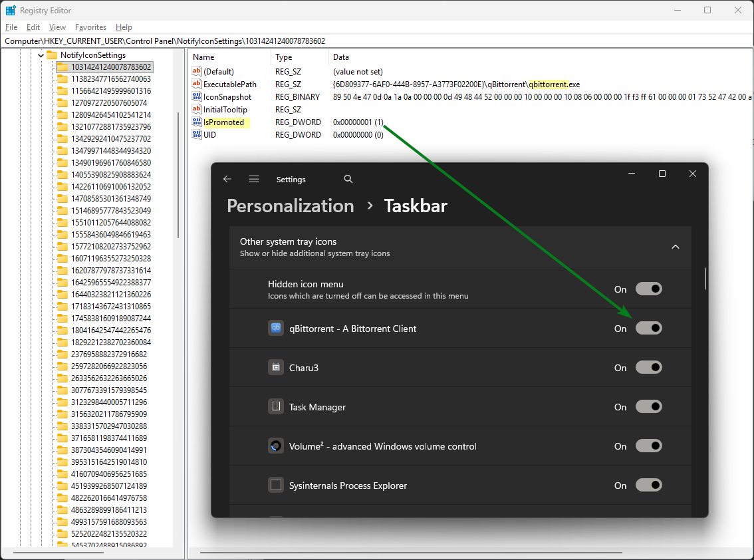754x560 pixels.
Task: Go back using Settings back arrow
Action: [x=227, y=179]
